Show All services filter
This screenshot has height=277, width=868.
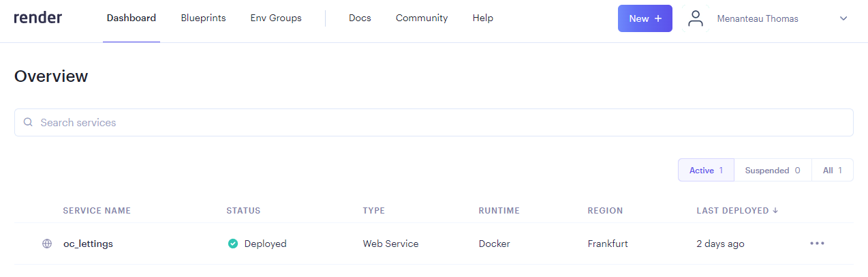(x=833, y=171)
